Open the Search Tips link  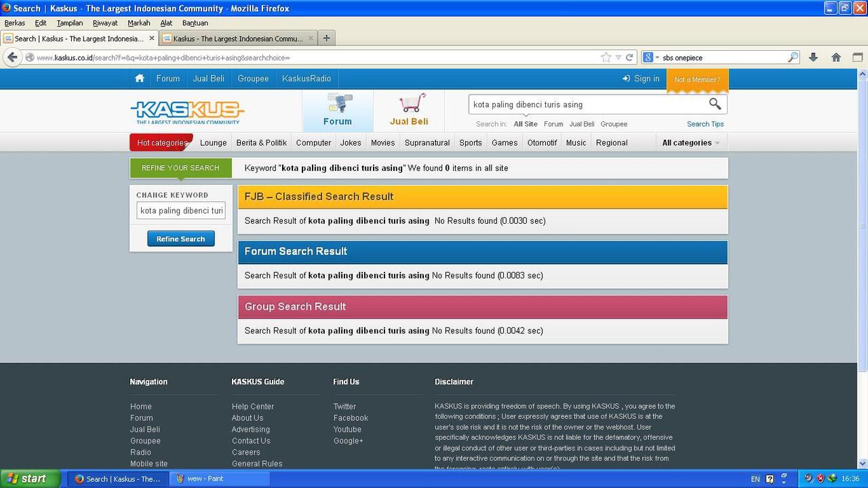[x=705, y=124]
